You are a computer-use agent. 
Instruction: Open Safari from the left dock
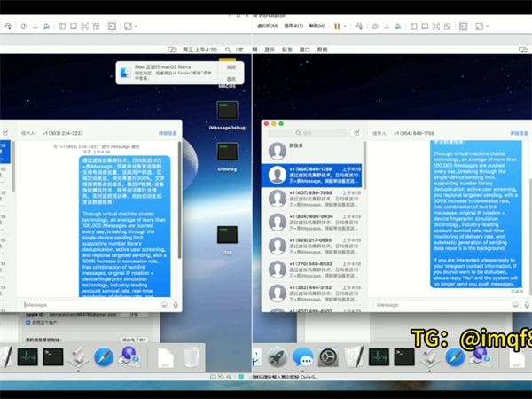point(105,356)
